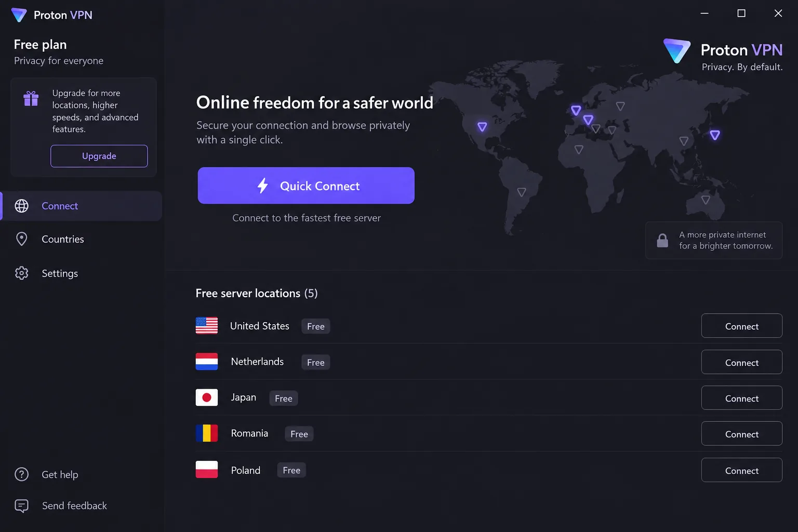Select the map marker over South America
The width and height of the screenshot is (798, 532).
pos(522,192)
